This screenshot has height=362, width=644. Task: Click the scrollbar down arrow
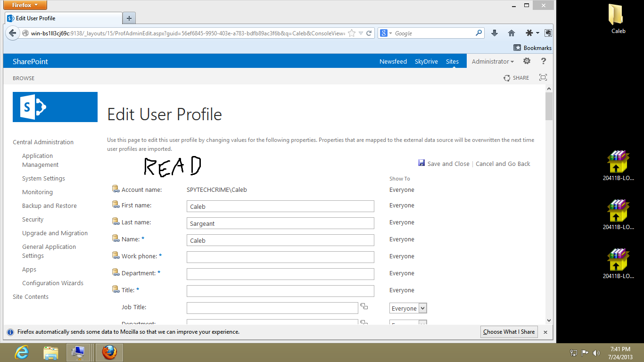click(x=549, y=321)
